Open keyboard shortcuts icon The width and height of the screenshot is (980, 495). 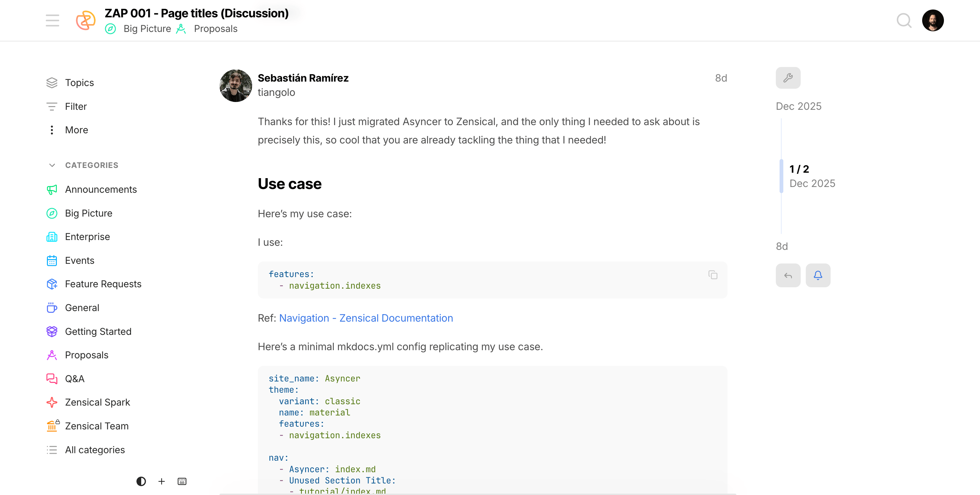[x=182, y=481]
